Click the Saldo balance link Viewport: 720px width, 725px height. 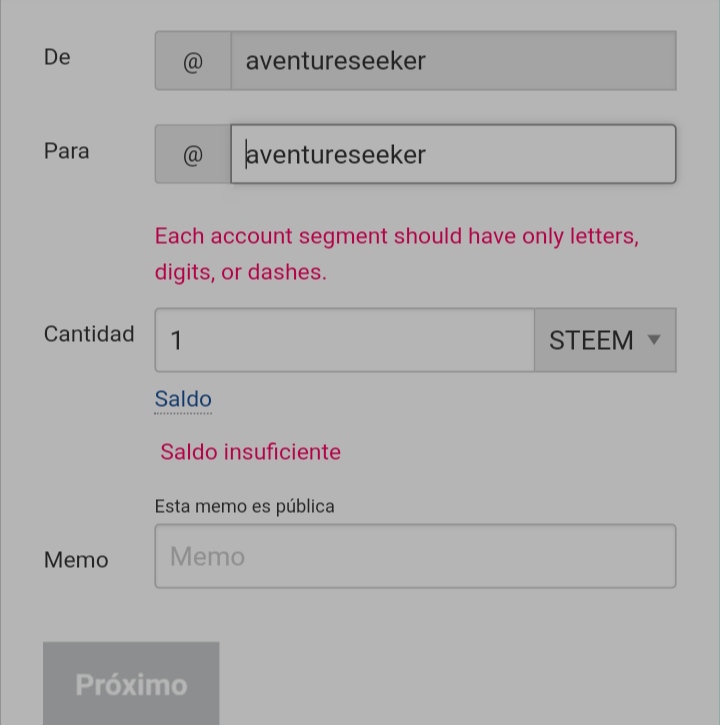coord(183,399)
